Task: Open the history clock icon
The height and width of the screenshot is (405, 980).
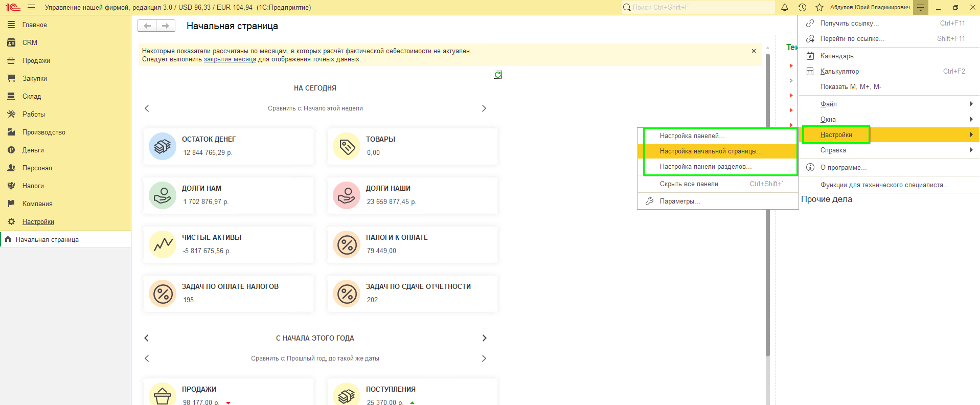Action: pos(802,7)
